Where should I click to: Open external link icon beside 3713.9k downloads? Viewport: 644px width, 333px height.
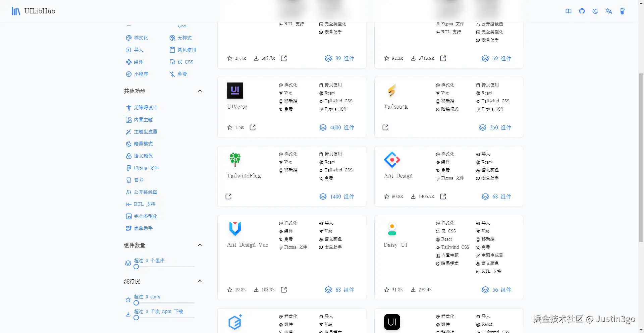[x=443, y=58]
